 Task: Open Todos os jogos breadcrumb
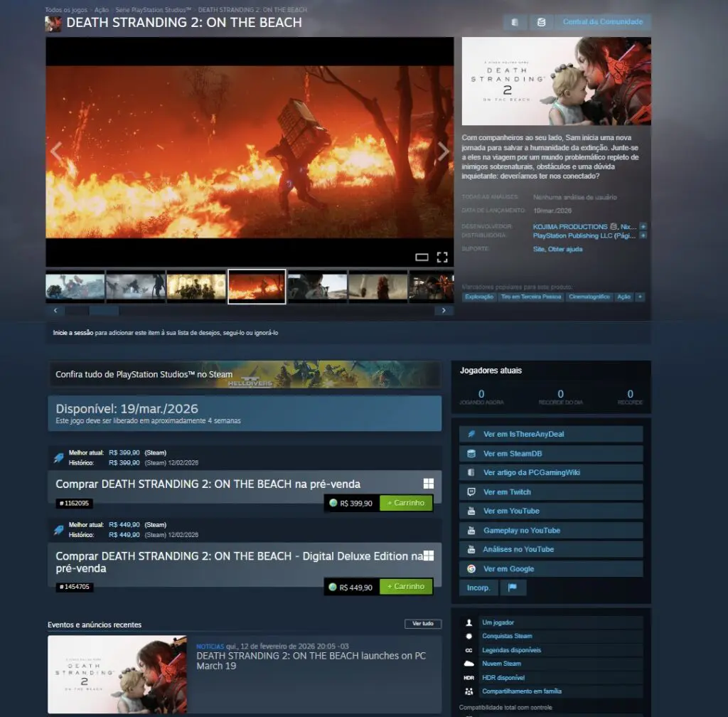[67, 10]
